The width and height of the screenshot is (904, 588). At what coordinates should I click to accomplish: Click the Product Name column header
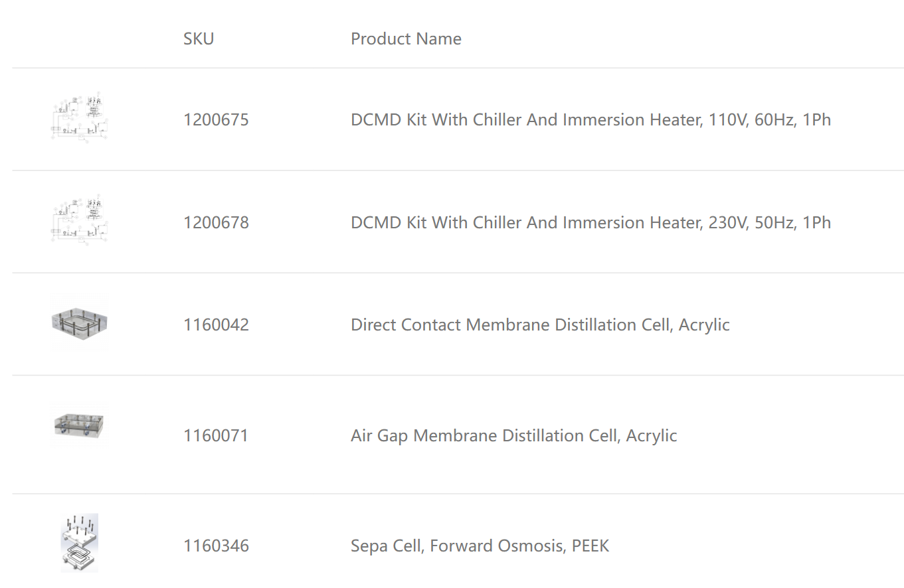pyautogui.click(x=406, y=38)
